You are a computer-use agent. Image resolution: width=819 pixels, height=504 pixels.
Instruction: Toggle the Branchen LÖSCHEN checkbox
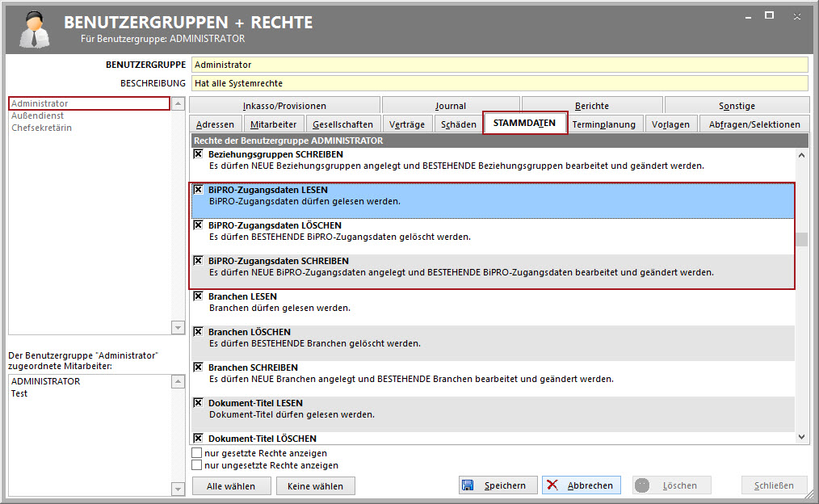(x=198, y=332)
